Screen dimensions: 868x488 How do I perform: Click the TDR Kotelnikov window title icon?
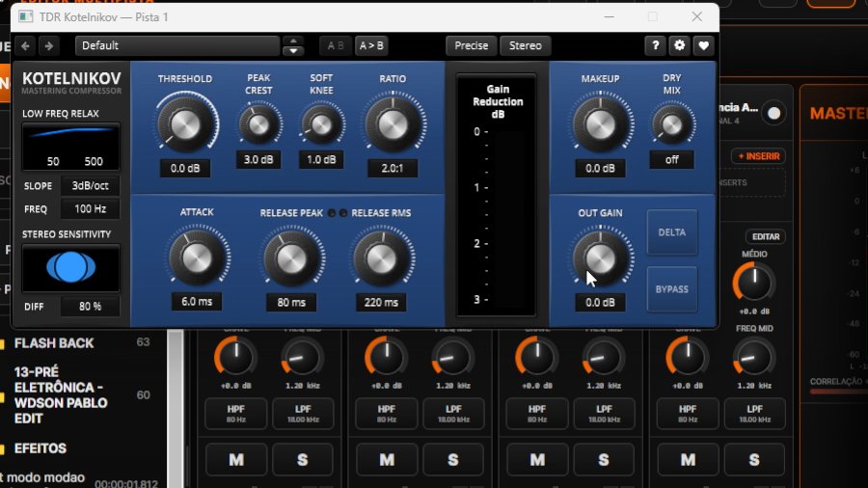[25, 16]
